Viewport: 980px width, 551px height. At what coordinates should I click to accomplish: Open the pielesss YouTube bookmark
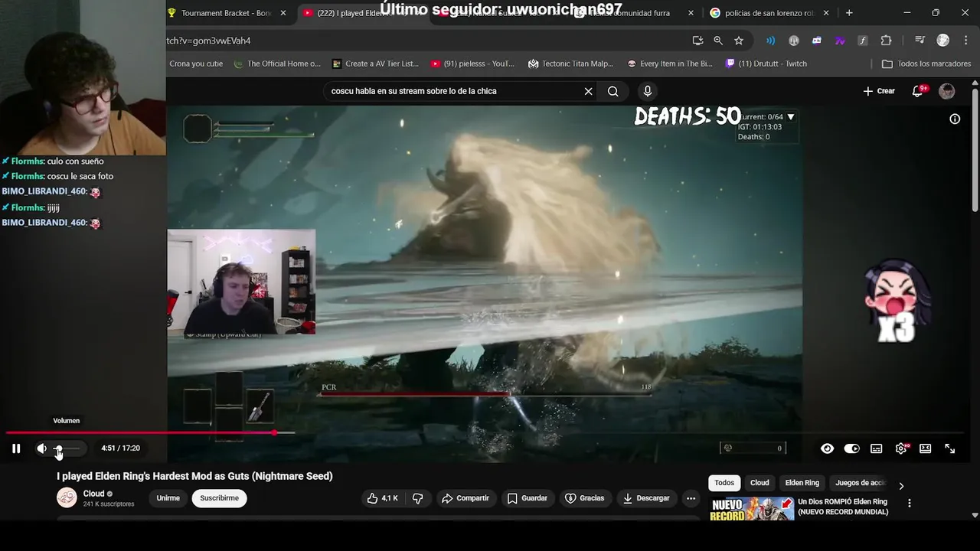pos(472,64)
